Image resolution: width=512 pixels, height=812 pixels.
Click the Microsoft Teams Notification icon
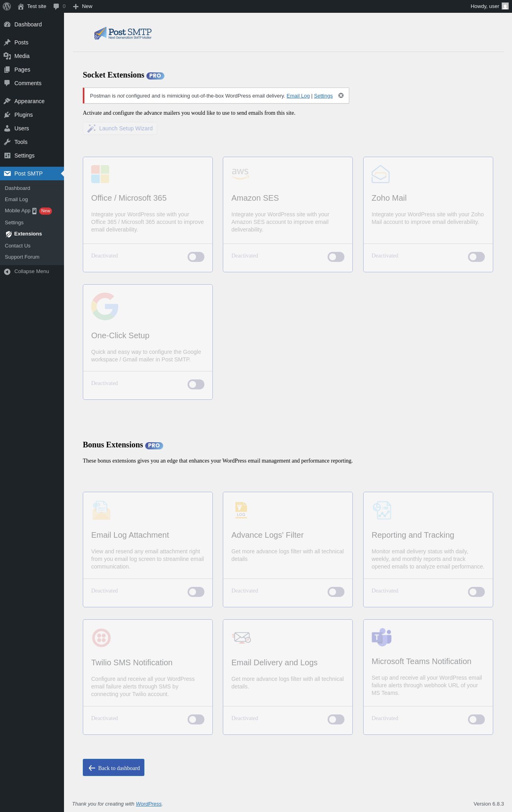[382, 637]
